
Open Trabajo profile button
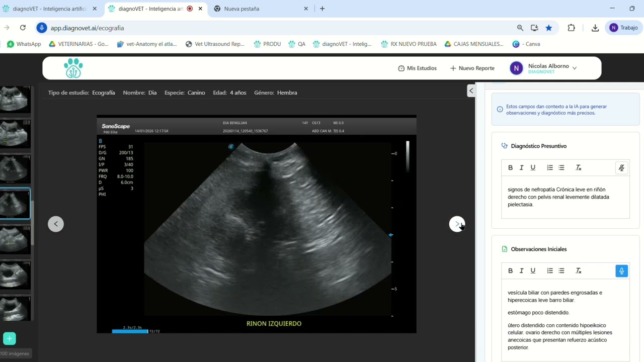[623, 28]
